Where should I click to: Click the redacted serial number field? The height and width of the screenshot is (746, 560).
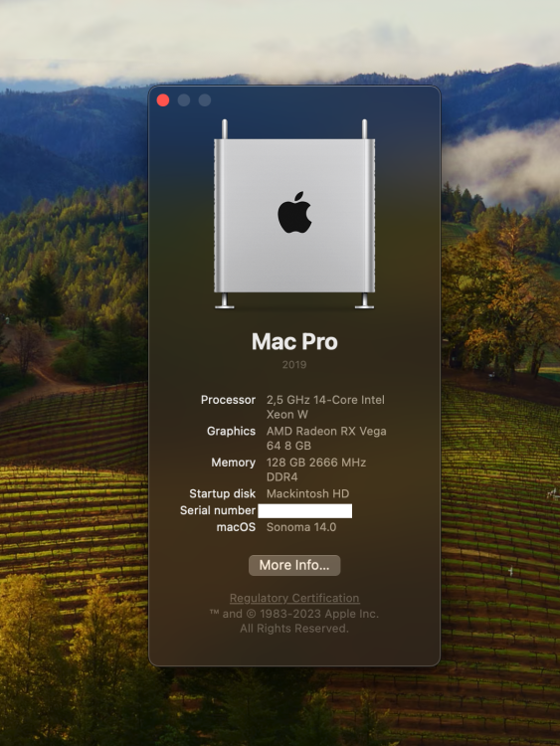[x=305, y=510]
